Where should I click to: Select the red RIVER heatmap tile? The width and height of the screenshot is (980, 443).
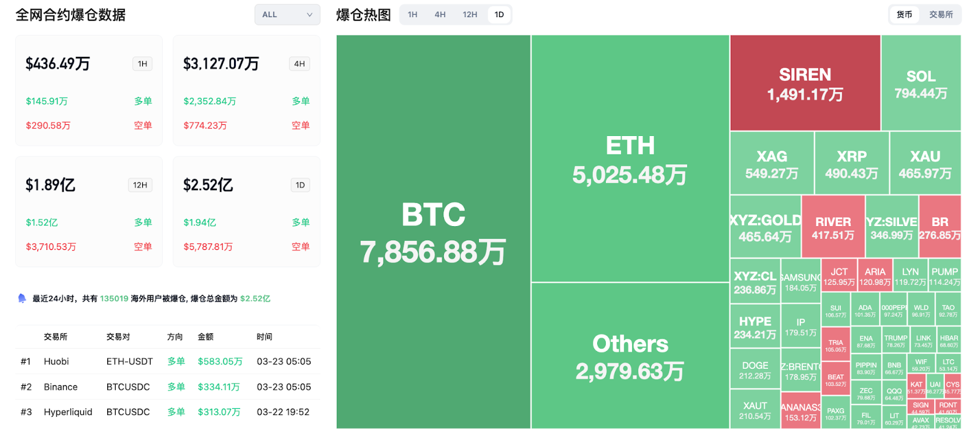[x=833, y=227]
